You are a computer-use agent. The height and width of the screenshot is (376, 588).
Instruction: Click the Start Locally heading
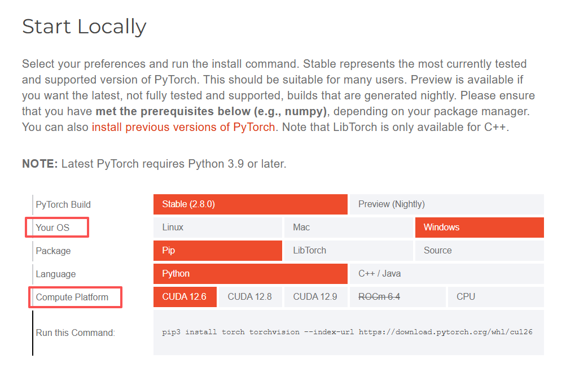tap(84, 27)
